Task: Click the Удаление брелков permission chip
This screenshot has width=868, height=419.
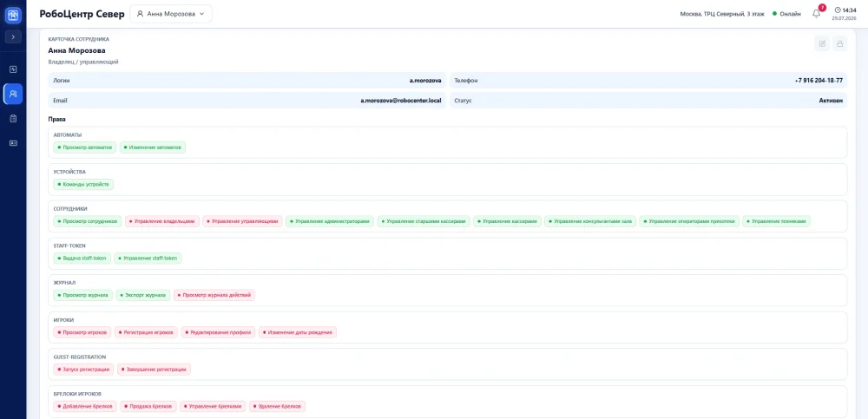Action: [278, 406]
